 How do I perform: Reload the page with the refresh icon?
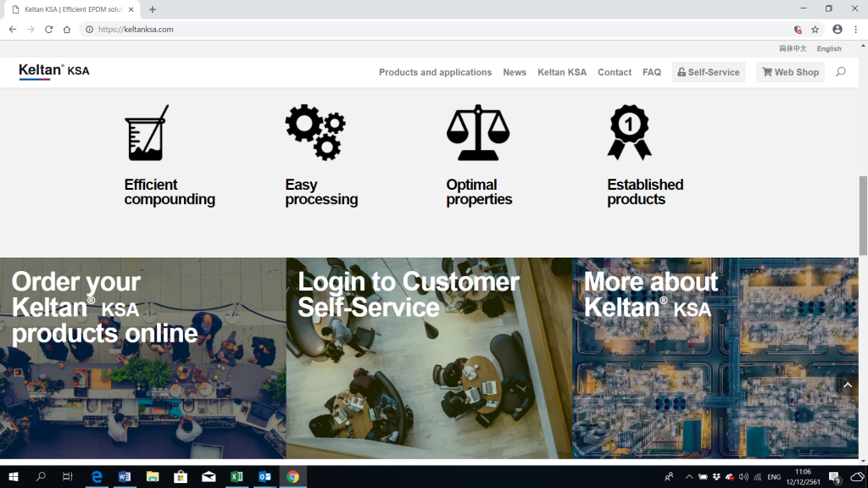[48, 30]
